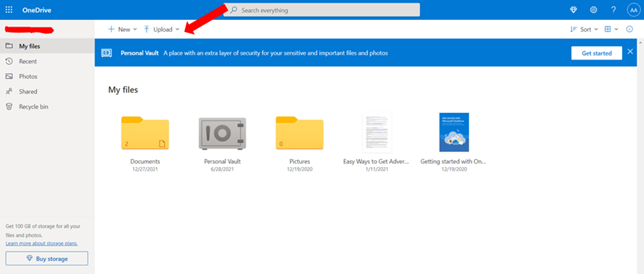
Task: Dismiss the Personal Vault banner
Action: point(630,52)
